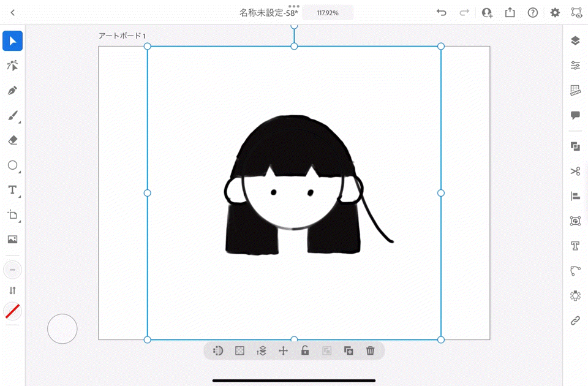The image size is (588, 386).
Task: Go back using the top-left arrow
Action: coord(12,13)
